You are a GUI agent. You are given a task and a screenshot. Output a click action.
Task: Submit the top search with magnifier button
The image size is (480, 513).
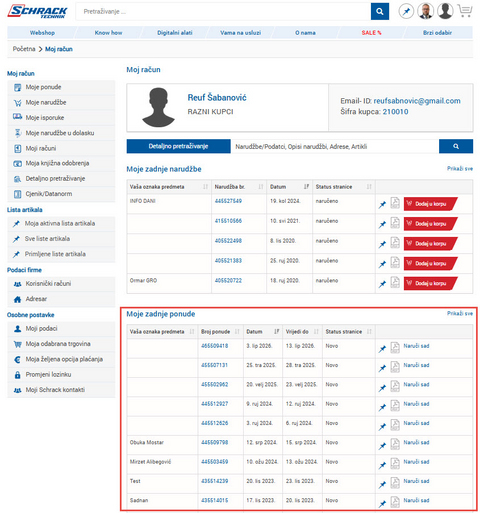coord(380,11)
